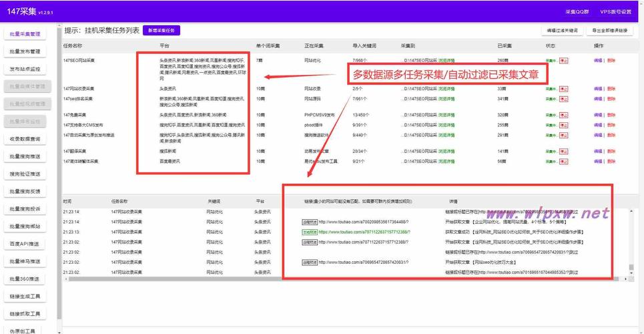The width and height of the screenshot is (644, 334).
Task: Click 编辑过滤关键词 button
Action: pyautogui.click(x=562, y=31)
